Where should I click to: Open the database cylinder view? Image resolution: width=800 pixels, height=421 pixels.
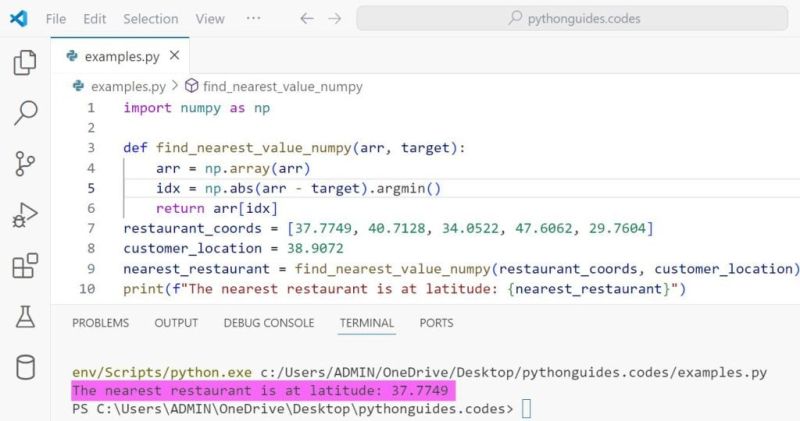[25, 367]
